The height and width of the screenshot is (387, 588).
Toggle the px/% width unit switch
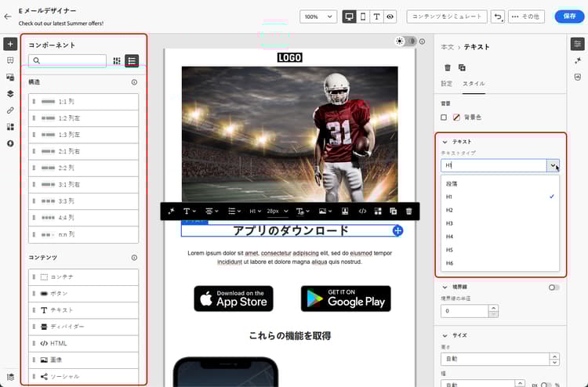546,385
